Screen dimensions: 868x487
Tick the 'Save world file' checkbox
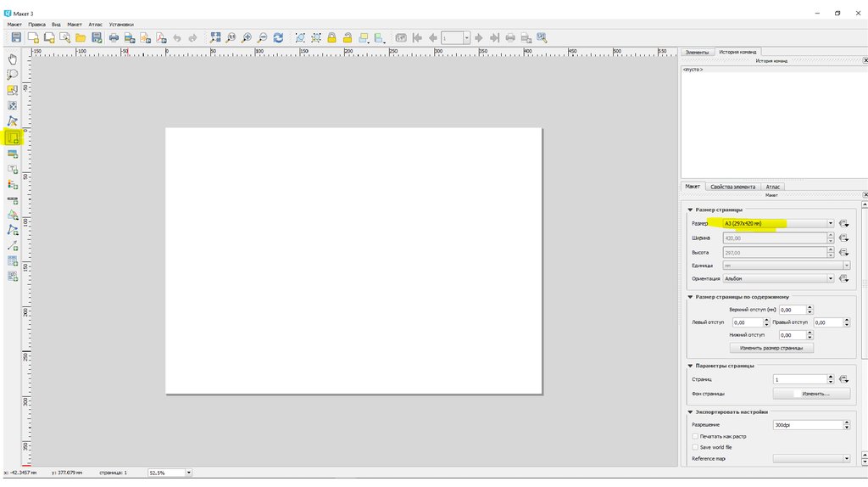click(696, 447)
